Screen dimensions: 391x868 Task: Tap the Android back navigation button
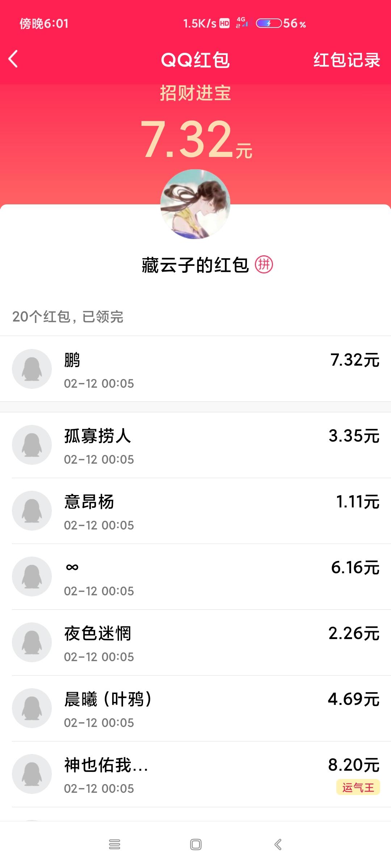[x=278, y=844]
